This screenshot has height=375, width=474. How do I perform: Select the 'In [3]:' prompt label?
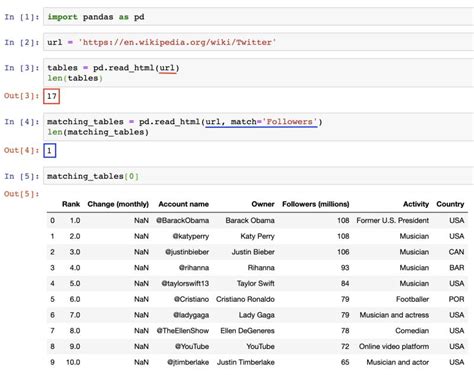(x=22, y=68)
